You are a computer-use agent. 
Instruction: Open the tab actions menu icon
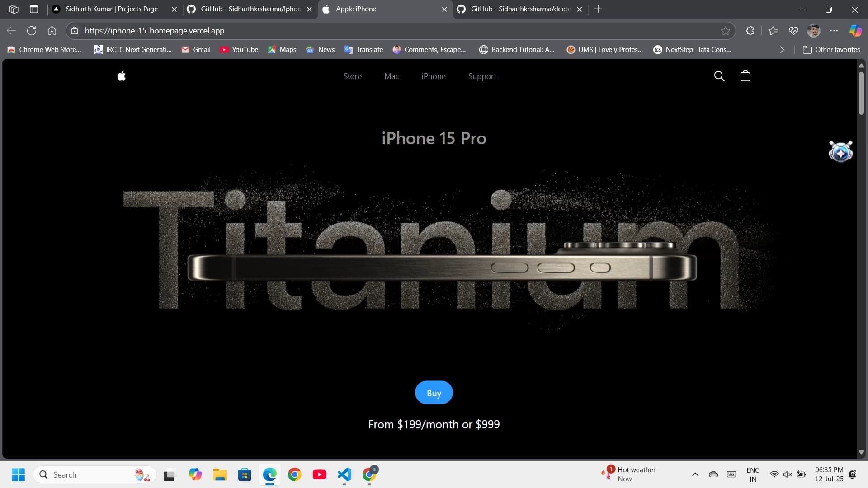pos(34,9)
